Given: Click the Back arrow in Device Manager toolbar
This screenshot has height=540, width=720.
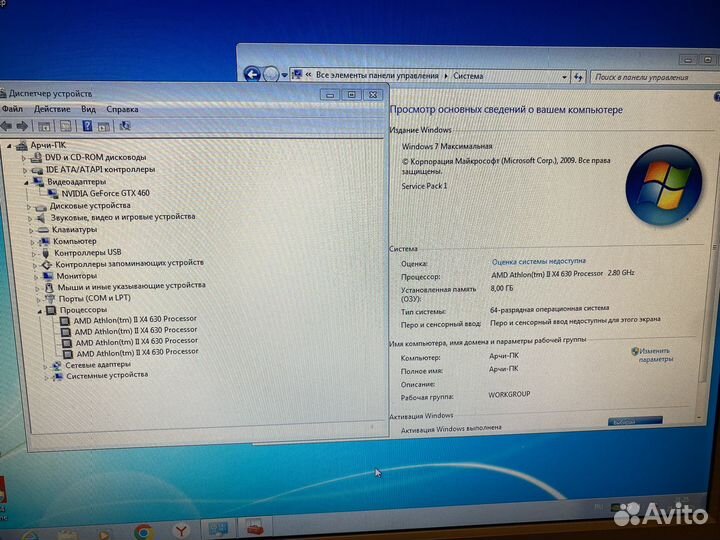Looking at the screenshot, I should (6, 126).
